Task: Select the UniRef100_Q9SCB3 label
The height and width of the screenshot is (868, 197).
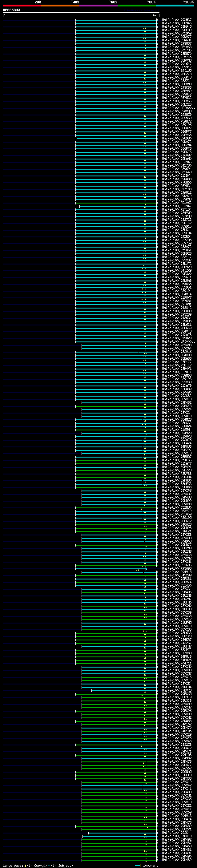Action: pos(177,88)
